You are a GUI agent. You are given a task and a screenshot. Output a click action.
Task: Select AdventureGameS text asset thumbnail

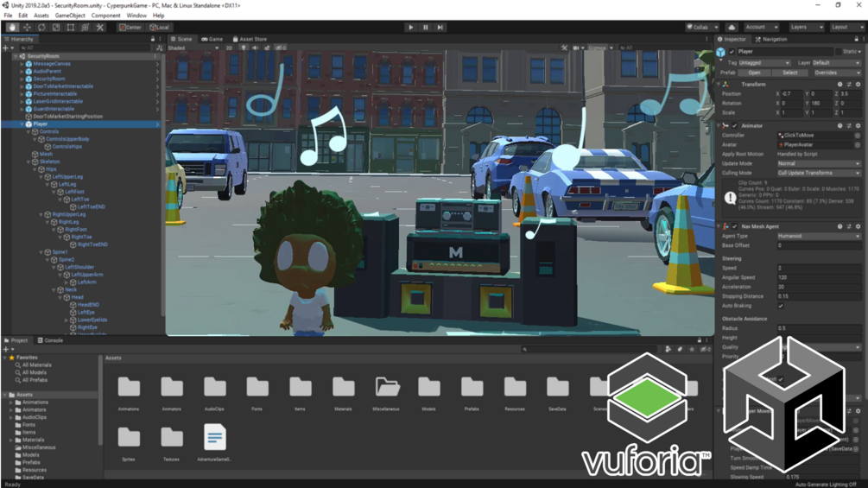[x=214, y=438]
